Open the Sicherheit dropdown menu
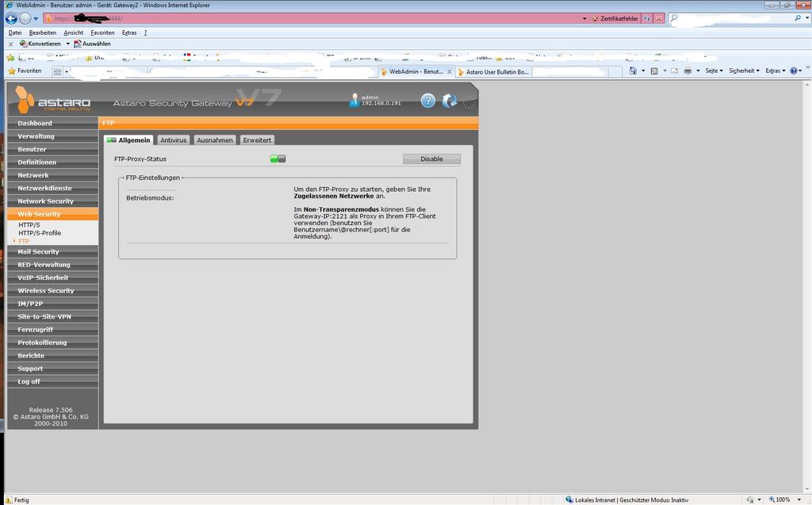812x505 pixels. (744, 71)
